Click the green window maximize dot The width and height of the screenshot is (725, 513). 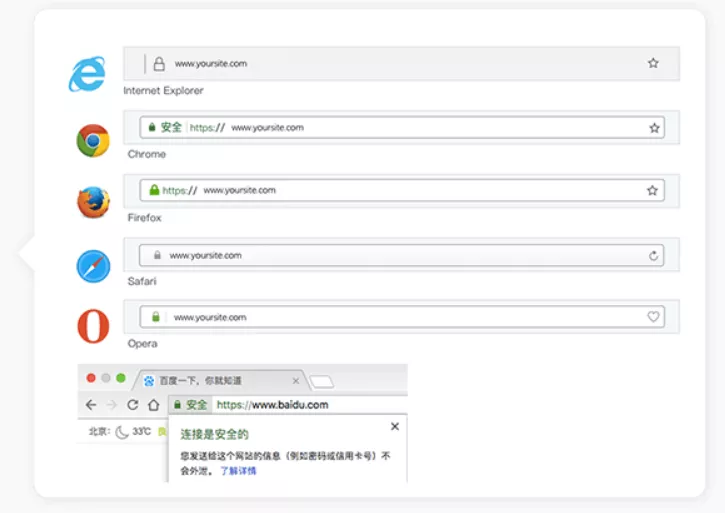pyautogui.click(x=121, y=378)
